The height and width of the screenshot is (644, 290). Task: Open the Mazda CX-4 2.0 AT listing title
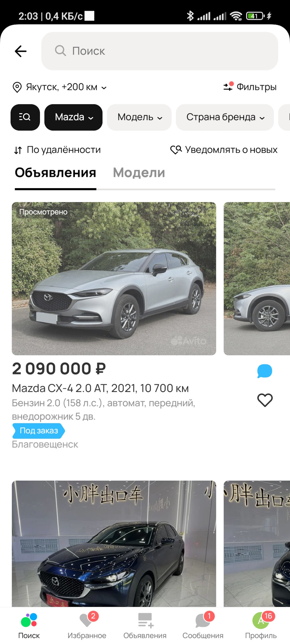click(x=100, y=388)
